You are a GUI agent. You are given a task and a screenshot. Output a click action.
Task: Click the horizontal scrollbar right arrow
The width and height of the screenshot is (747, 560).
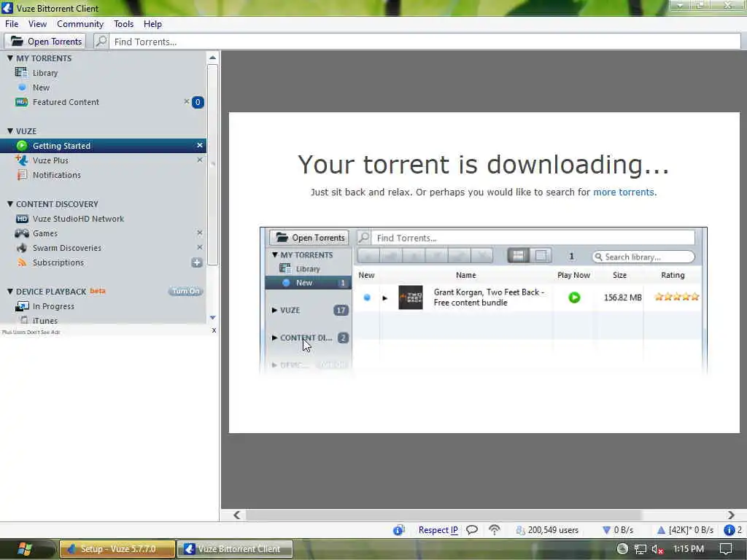731,515
